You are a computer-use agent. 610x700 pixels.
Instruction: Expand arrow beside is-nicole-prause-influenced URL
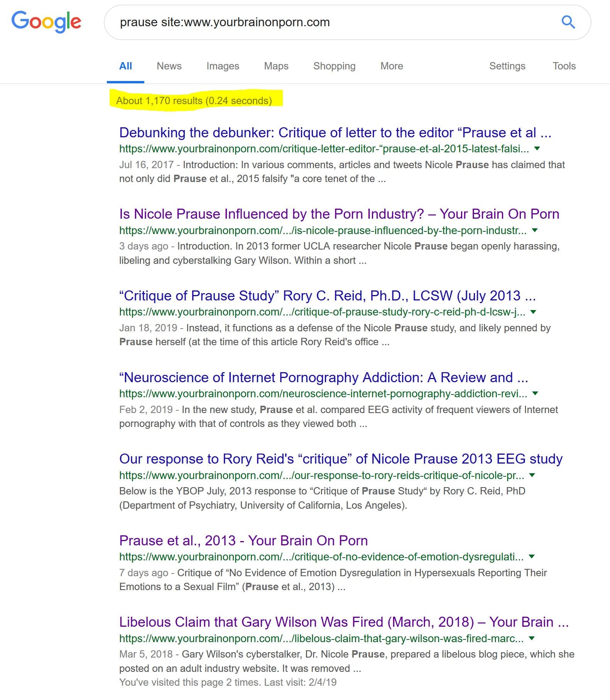[535, 231]
